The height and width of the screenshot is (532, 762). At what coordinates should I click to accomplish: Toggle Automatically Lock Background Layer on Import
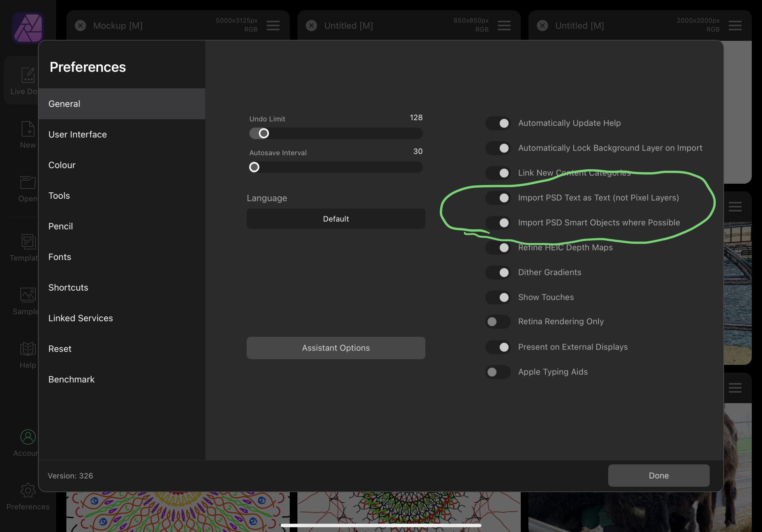(498, 148)
